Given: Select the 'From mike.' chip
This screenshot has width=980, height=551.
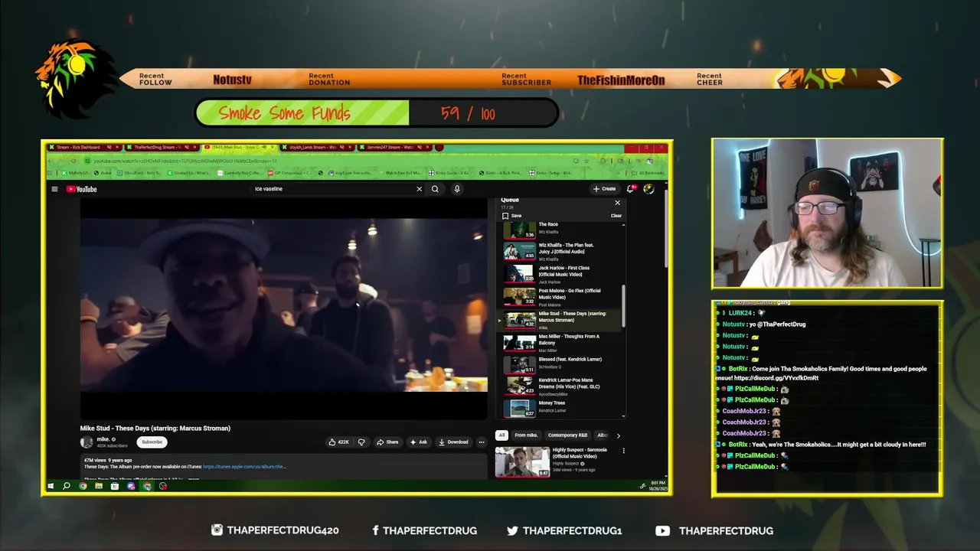Looking at the screenshot, I should (x=526, y=435).
